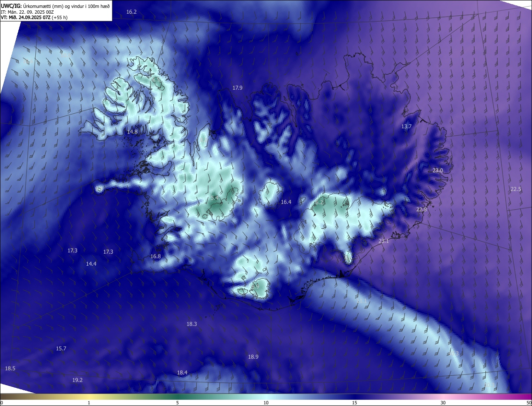Click the 13.7 value label

click(406, 127)
